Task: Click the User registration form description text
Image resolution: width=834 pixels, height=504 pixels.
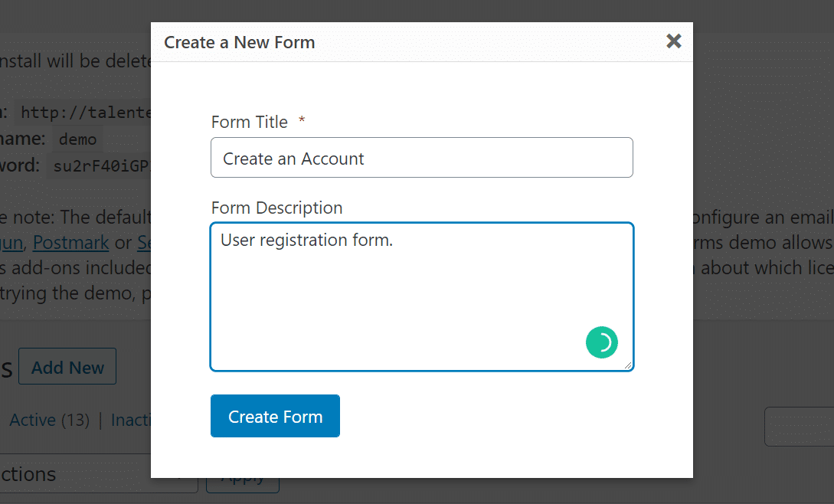Action: [306, 240]
